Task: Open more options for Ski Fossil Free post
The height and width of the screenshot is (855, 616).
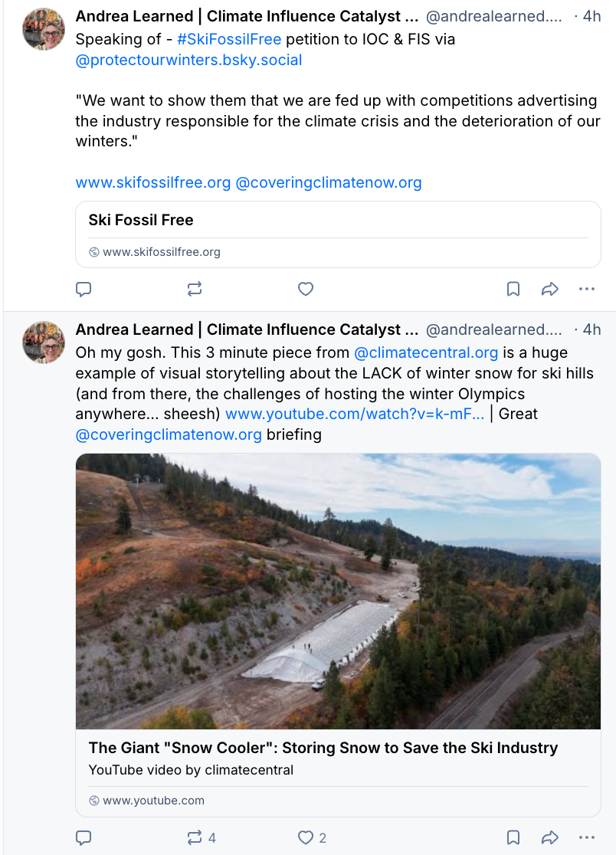Action: 587,289
